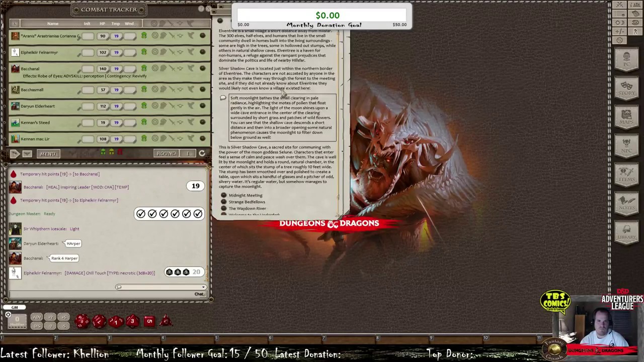
Task: Click the plus/minus modifiers sidebar icon
Action: 619,31
